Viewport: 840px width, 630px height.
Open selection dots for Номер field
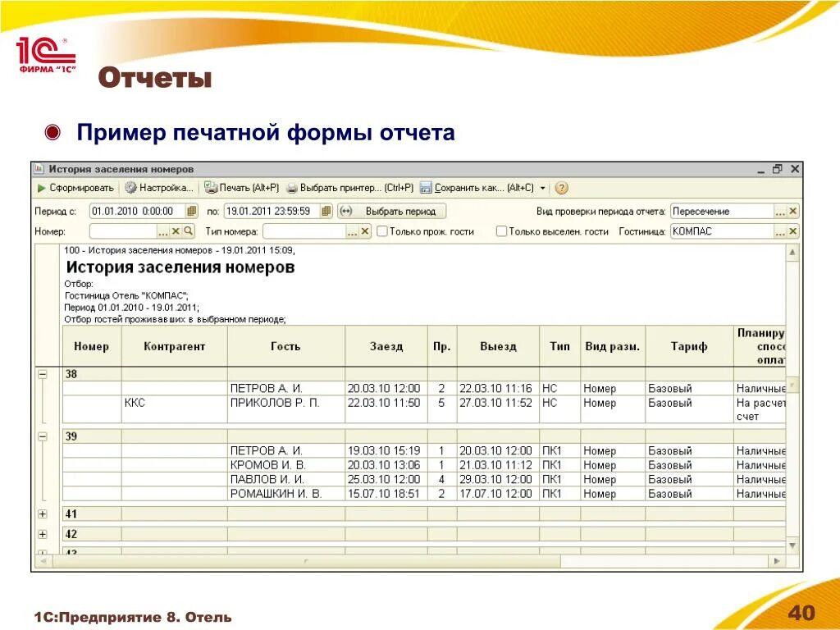click(x=163, y=231)
